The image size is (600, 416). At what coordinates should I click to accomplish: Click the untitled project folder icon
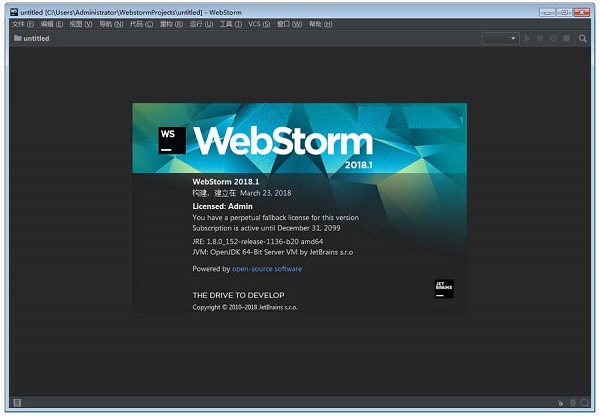coord(18,38)
